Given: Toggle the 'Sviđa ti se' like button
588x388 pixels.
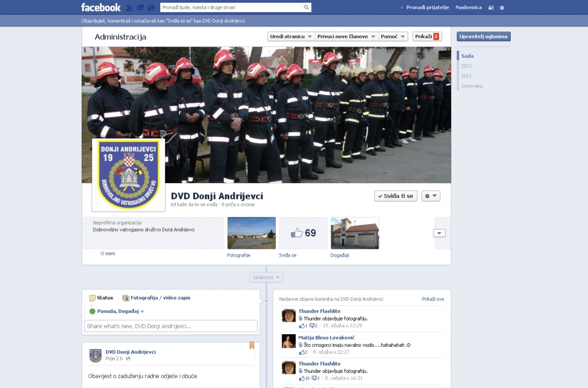Looking at the screenshot, I should (395, 196).
